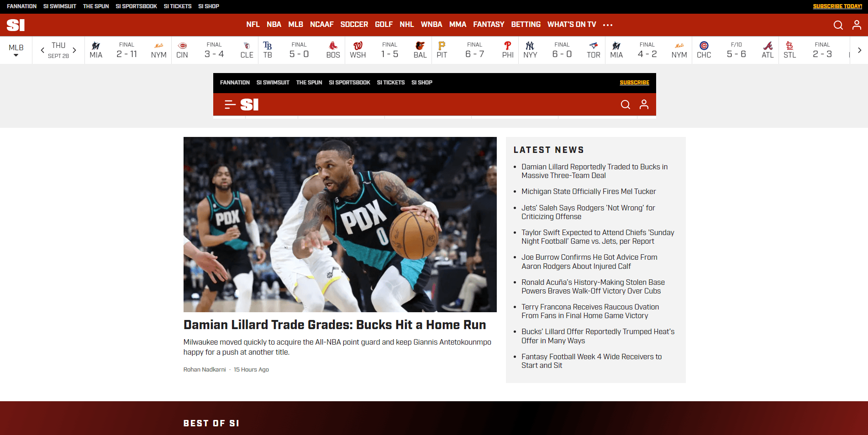
Task: Open the hamburger menu in inner SI header
Action: pos(230,105)
